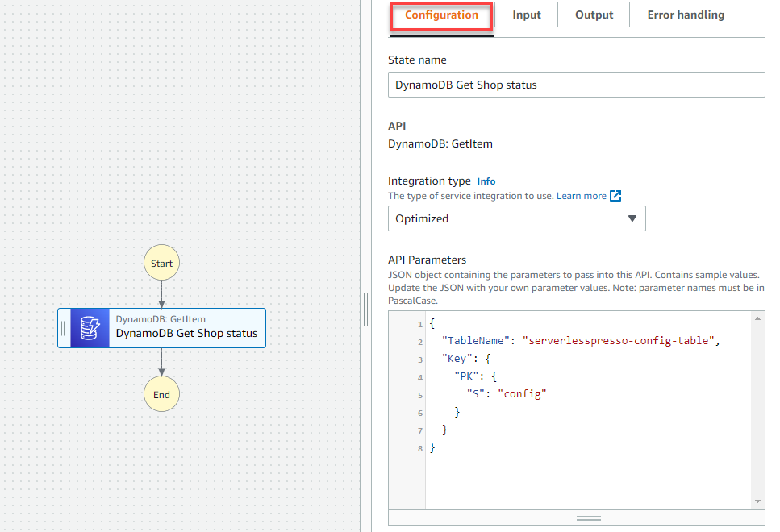Viewport: 780px width, 532px height.
Task: Select the End node in workflow
Action: pyautogui.click(x=161, y=394)
